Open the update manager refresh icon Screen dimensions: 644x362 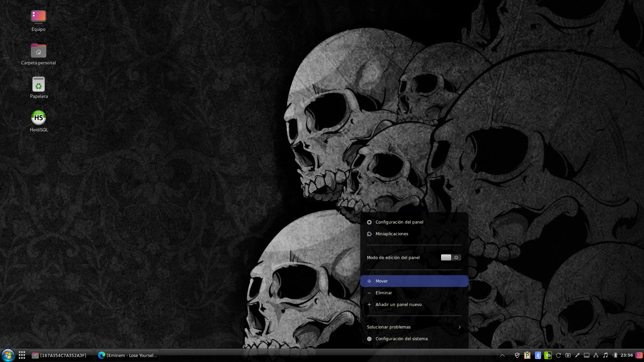[558, 355]
